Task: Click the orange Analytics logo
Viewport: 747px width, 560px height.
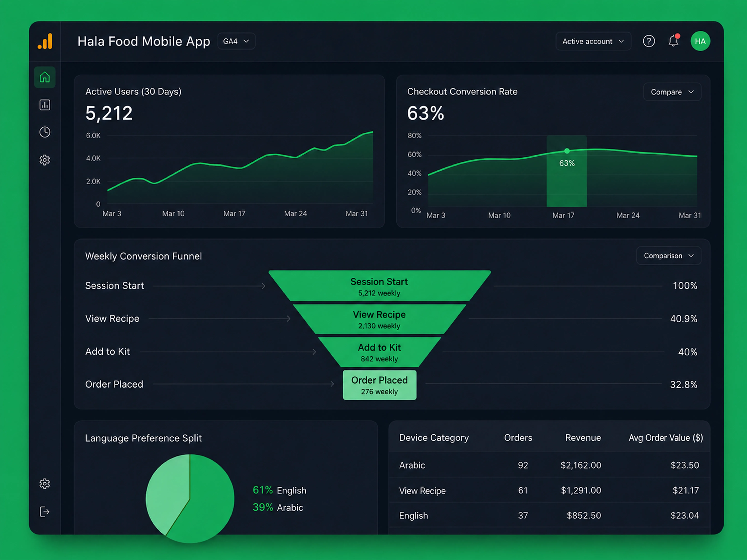Action: point(45,41)
